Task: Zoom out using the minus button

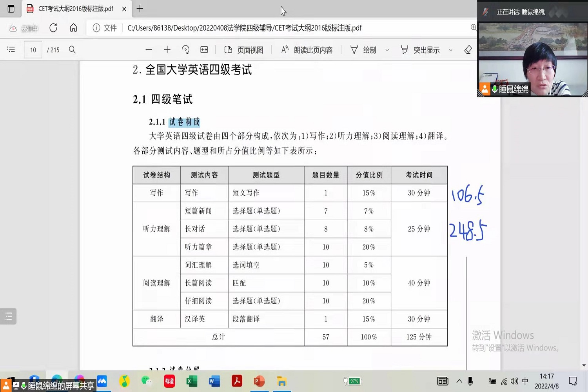Action: tap(149, 50)
